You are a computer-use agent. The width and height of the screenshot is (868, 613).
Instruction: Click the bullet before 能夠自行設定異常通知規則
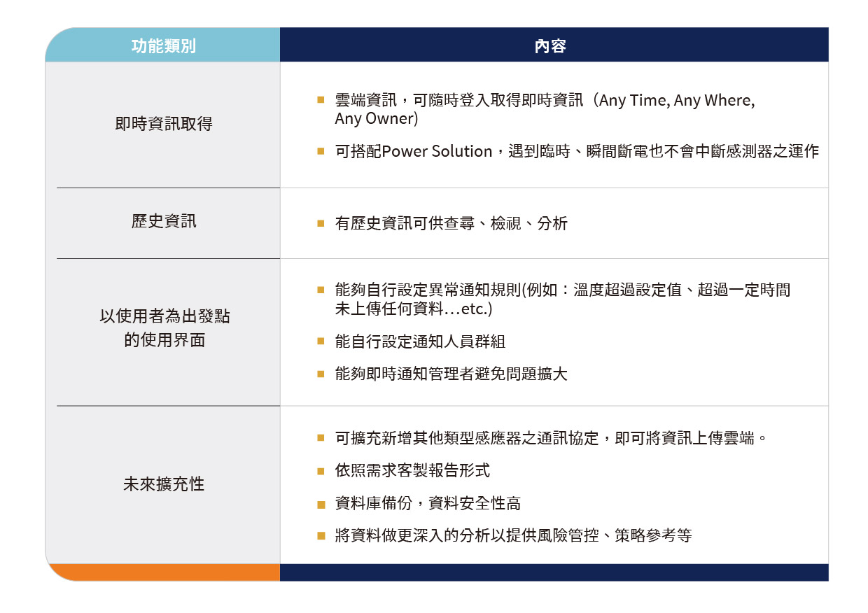[x=321, y=290]
